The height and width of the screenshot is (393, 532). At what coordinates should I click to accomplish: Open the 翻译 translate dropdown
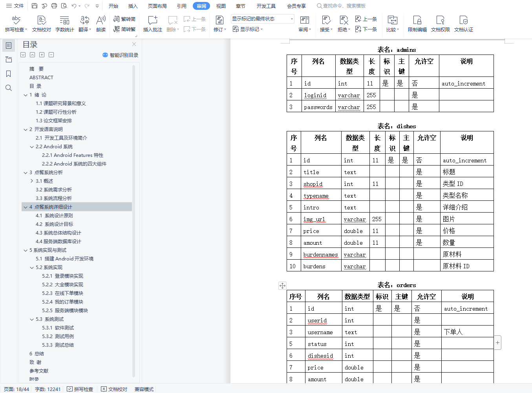pyautogui.click(x=85, y=24)
